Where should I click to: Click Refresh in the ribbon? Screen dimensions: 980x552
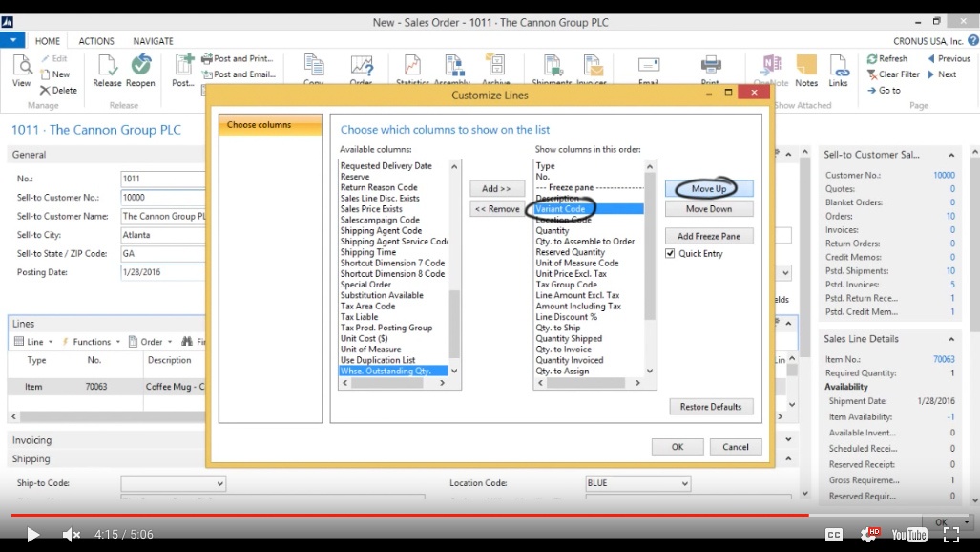point(886,58)
